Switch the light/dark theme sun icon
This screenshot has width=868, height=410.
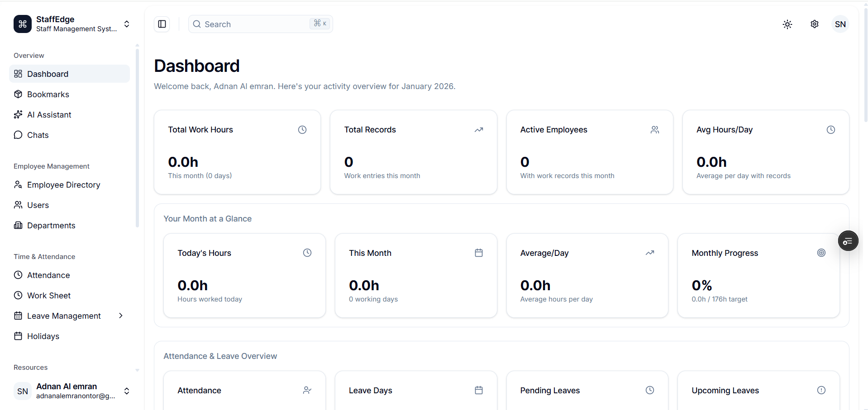click(x=787, y=24)
